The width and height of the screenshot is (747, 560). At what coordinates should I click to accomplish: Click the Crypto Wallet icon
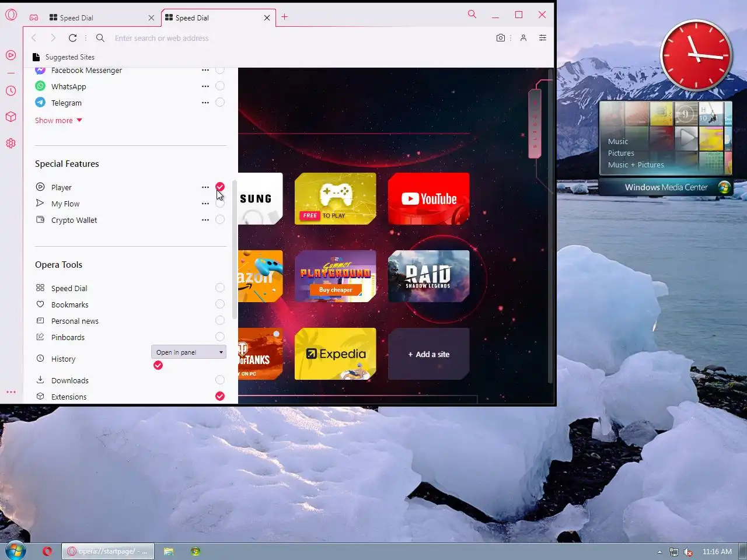tap(40, 220)
